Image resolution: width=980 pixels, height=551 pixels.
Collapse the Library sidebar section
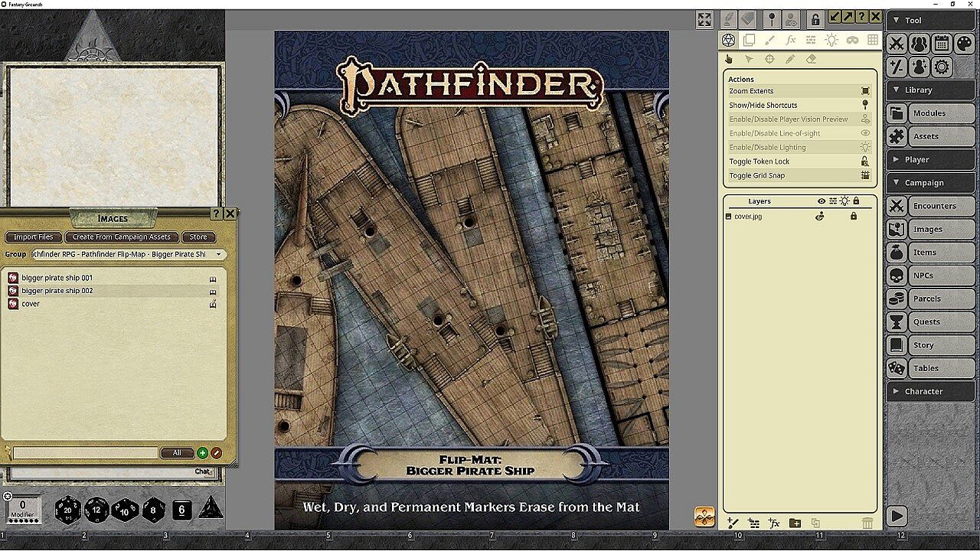(x=931, y=90)
